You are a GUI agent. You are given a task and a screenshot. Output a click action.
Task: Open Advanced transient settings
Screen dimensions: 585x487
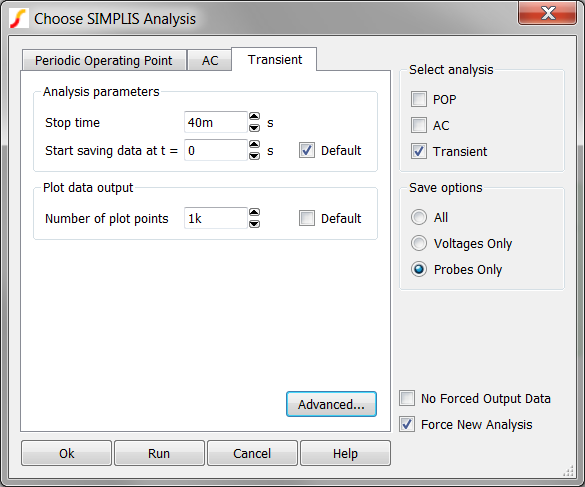331,404
